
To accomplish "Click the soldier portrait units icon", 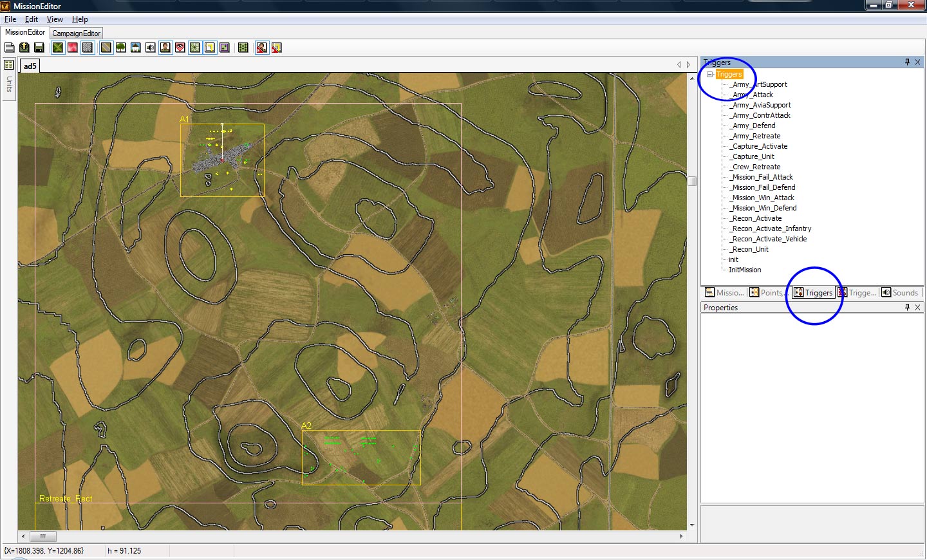I will (165, 48).
